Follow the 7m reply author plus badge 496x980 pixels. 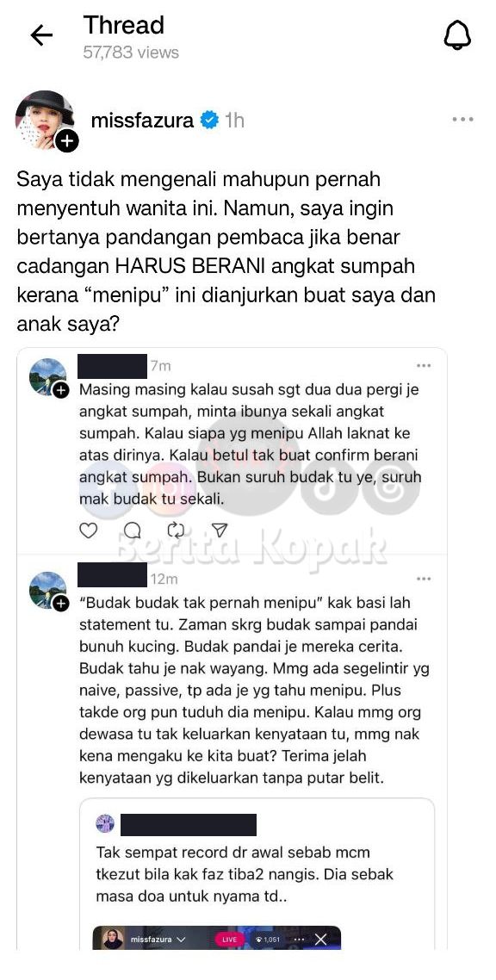60,391
